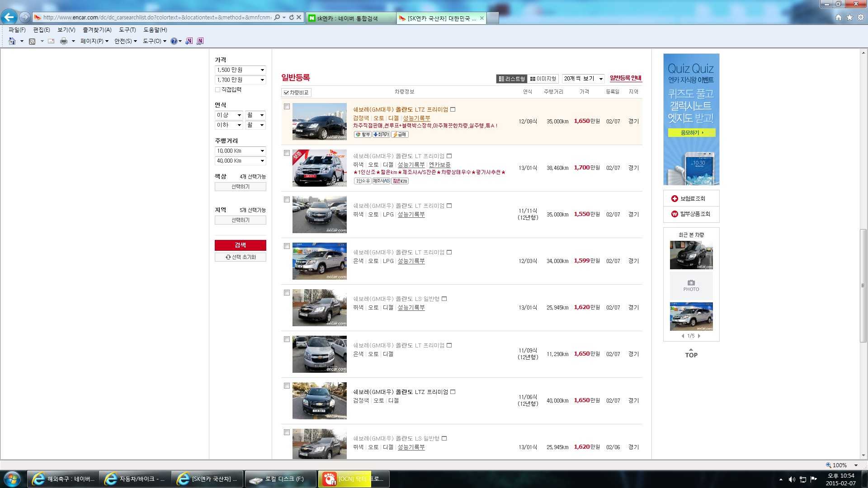
Task: Open the Windows Start button
Action: coord(12,479)
